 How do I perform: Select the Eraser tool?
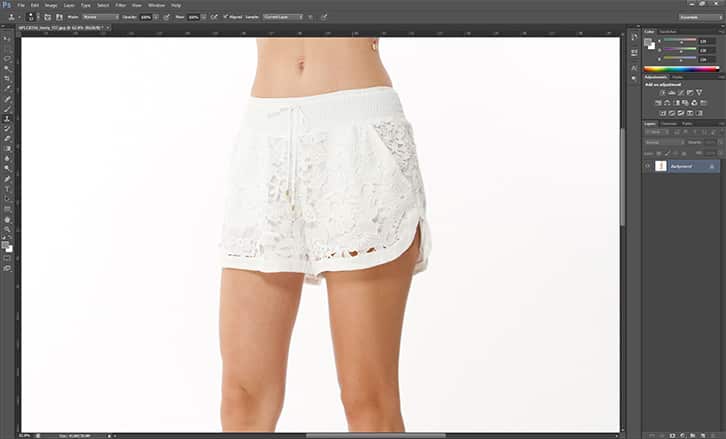(x=8, y=138)
